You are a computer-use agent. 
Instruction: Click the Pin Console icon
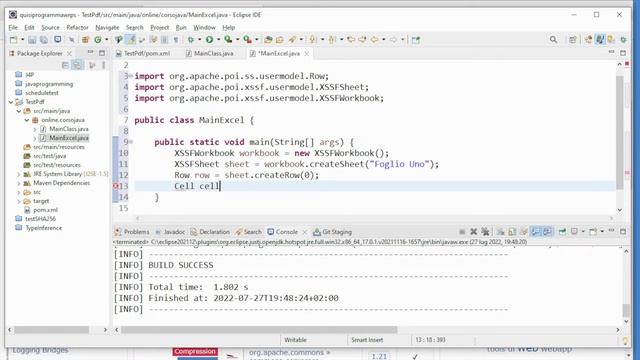[562, 232]
